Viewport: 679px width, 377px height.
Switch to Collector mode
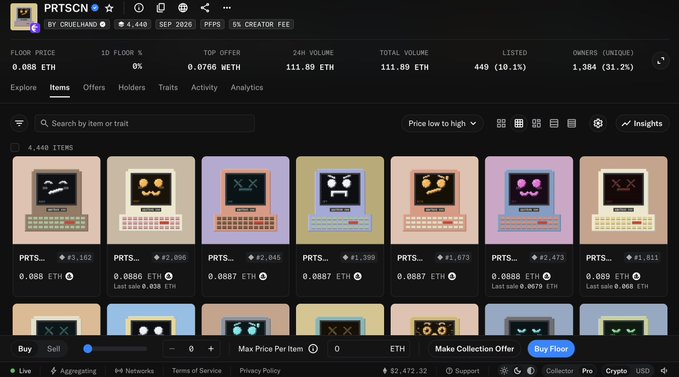(x=559, y=371)
